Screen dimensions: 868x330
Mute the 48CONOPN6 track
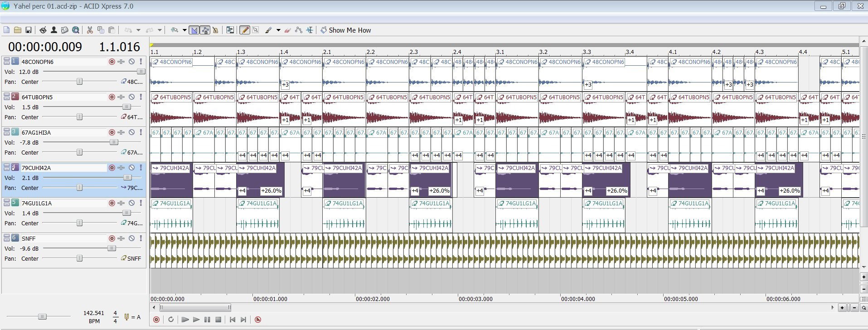coord(131,62)
